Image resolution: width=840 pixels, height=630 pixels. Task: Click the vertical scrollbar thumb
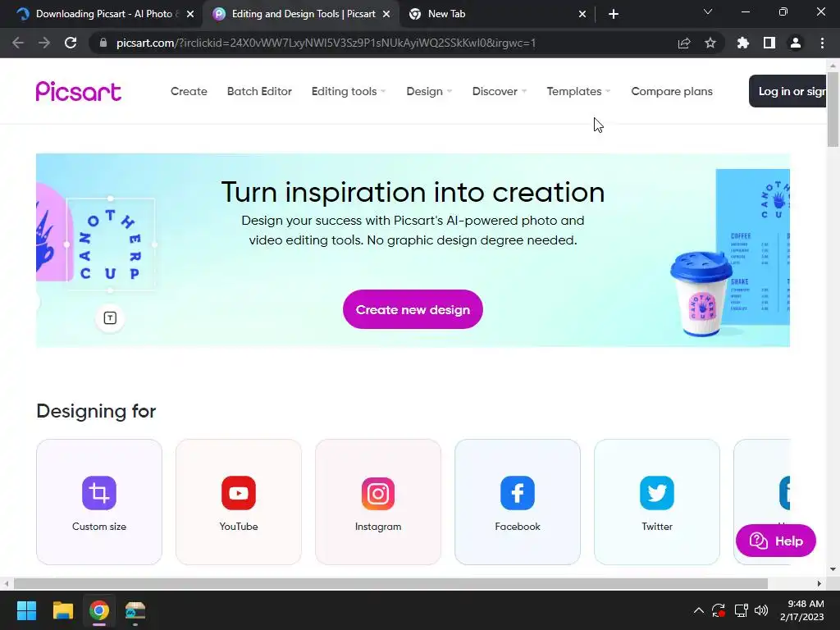tap(833, 109)
